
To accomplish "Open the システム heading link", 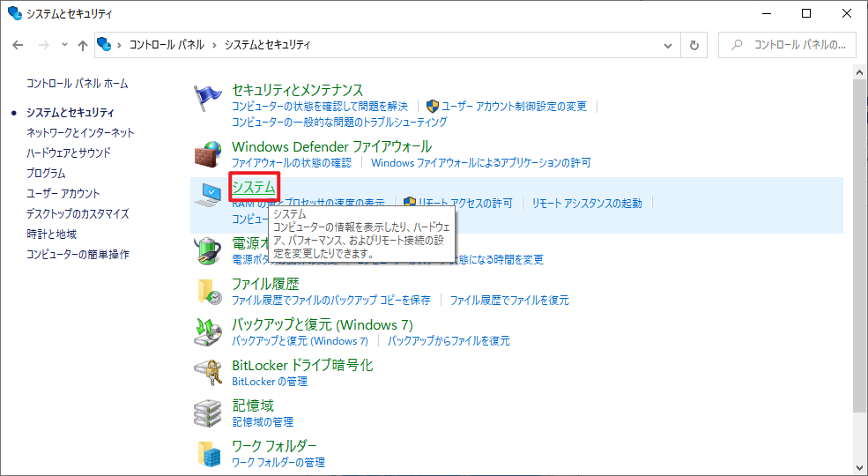I will pos(254,187).
